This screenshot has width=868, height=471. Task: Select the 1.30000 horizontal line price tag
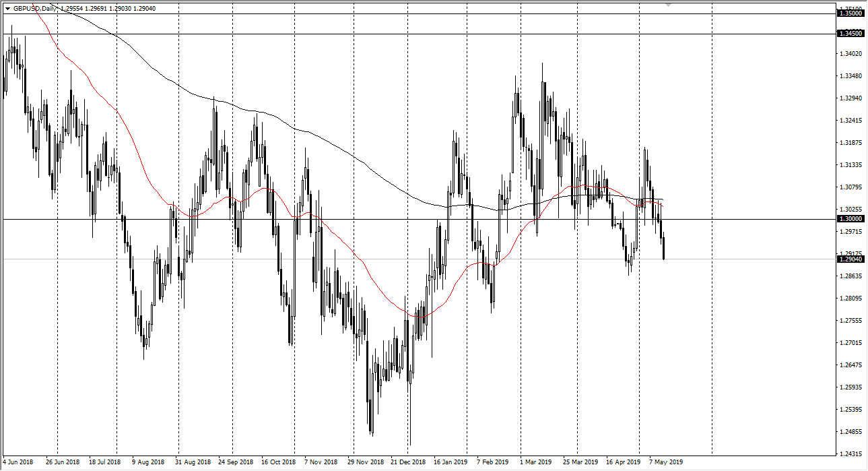pyautogui.click(x=850, y=219)
